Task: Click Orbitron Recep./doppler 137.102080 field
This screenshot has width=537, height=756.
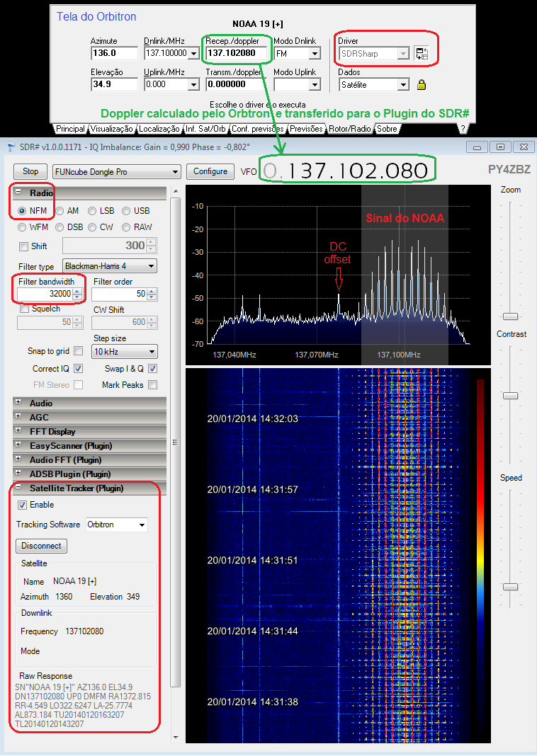Action: pos(235,54)
